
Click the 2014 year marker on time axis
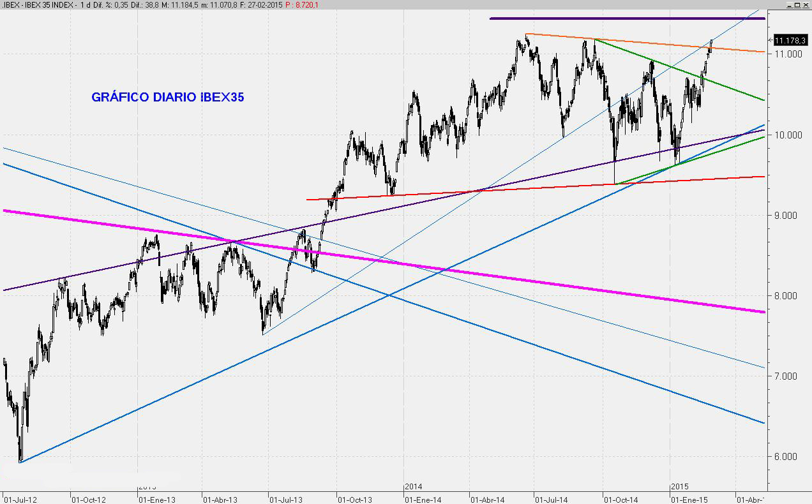pos(413,487)
